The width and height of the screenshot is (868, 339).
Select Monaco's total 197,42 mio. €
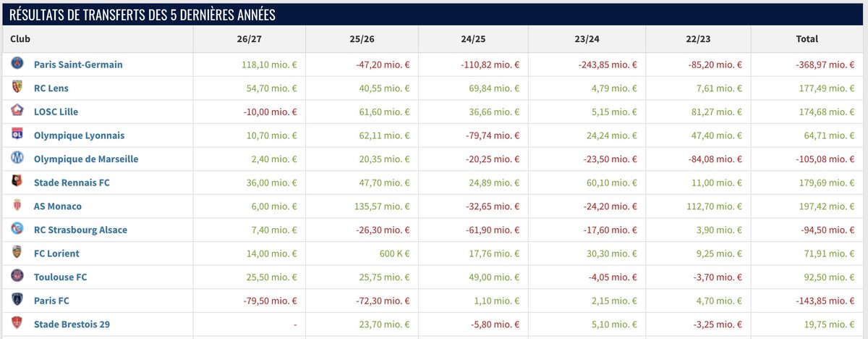827,206
